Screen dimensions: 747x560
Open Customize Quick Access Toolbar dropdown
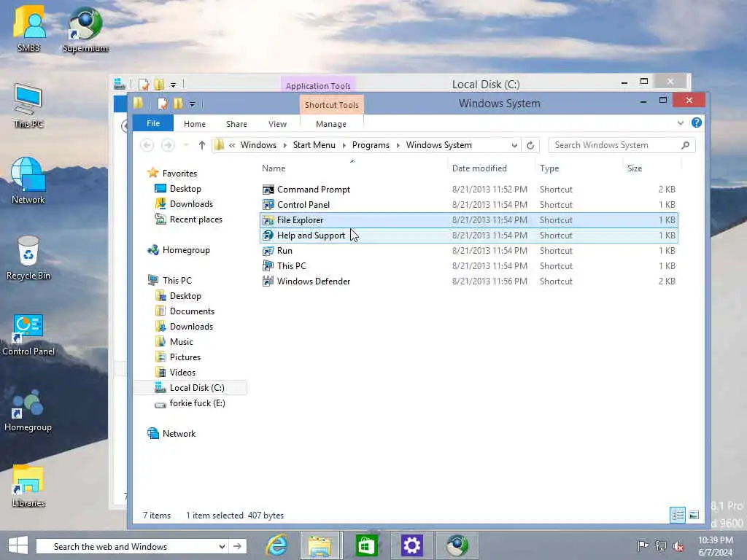pyautogui.click(x=192, y=104)
